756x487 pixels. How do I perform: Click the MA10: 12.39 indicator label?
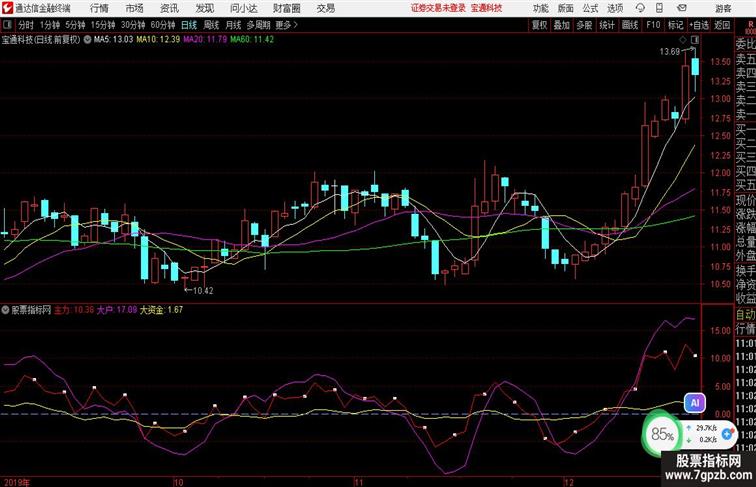[158, 40]
